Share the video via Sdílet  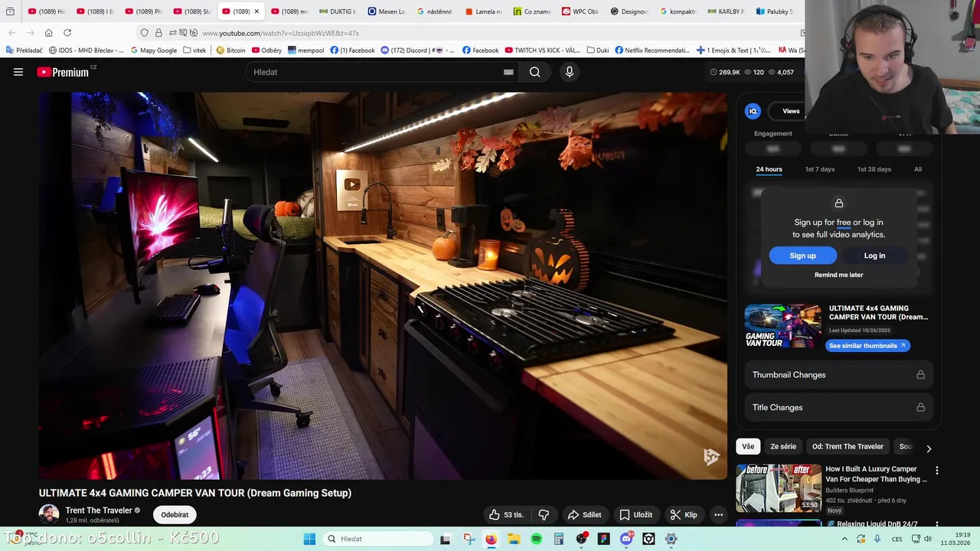tap(584, 515)
